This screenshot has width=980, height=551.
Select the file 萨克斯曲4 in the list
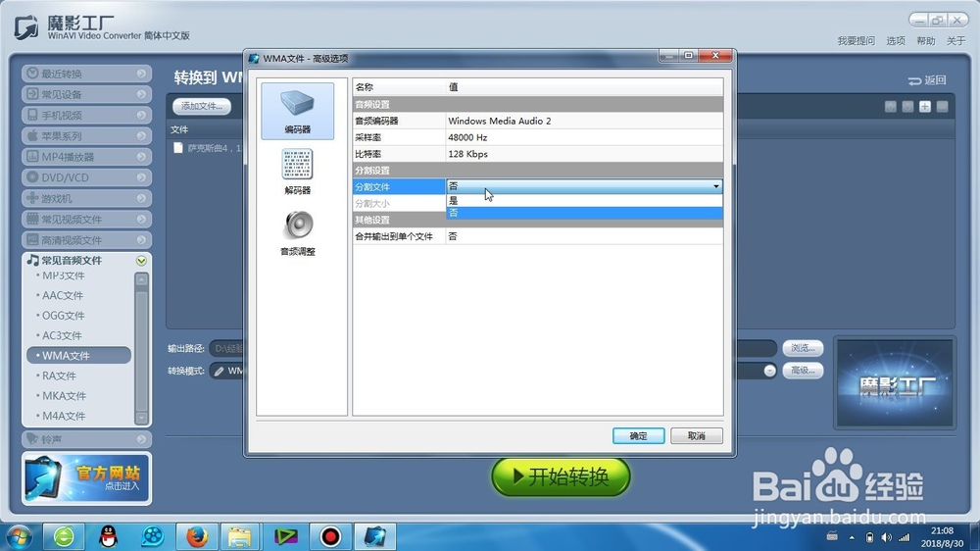coord(208,148)
